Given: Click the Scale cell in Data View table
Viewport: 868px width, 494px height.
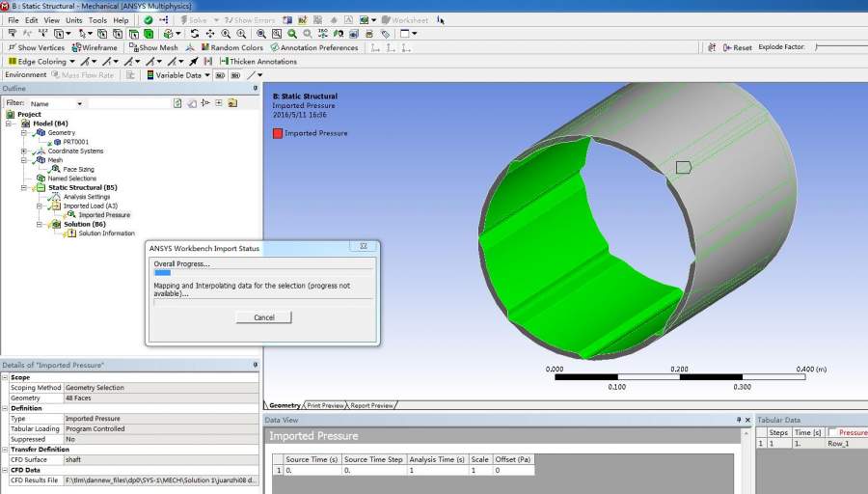Looking at the screenshot, I should [480, 470].
